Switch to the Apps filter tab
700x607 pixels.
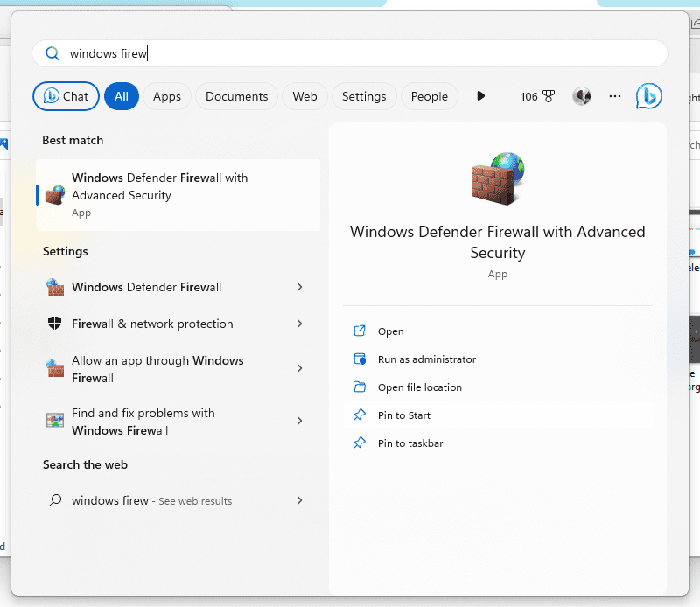[167, 96]
